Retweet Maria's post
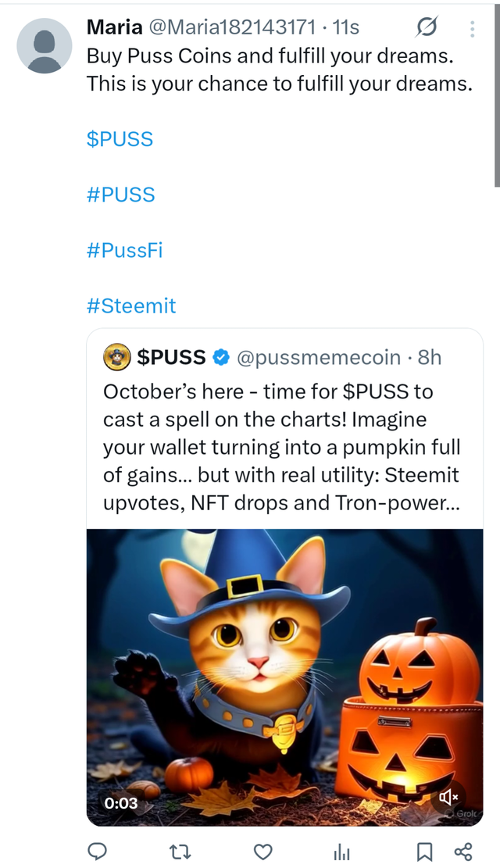 click(181, 851)
